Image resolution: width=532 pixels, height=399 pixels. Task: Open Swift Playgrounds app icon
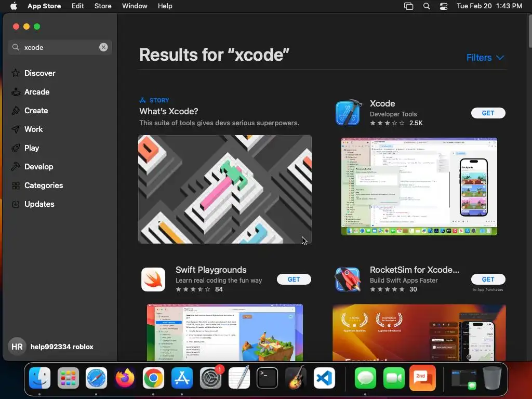click(153, 279)
